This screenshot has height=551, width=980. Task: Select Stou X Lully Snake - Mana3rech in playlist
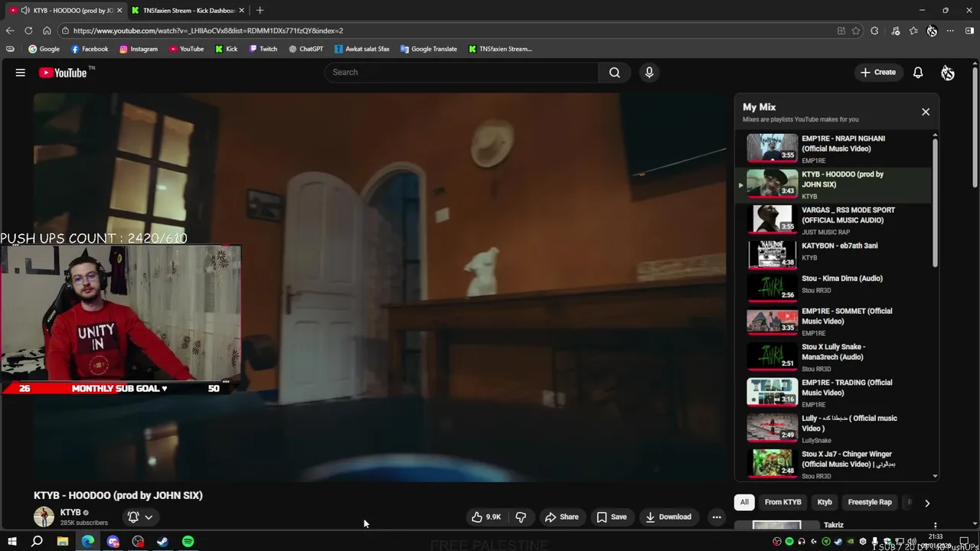(835, 357)
